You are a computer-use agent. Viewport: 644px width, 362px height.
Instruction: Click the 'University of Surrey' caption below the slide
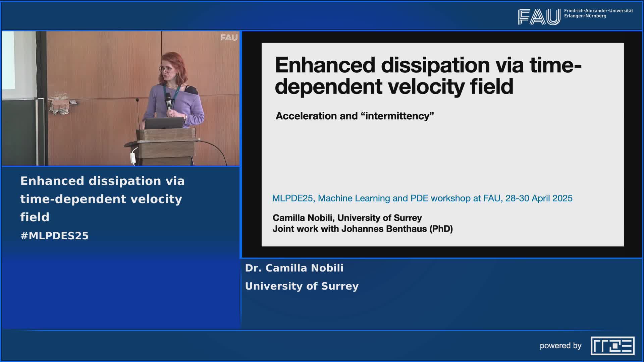(302, 286)
